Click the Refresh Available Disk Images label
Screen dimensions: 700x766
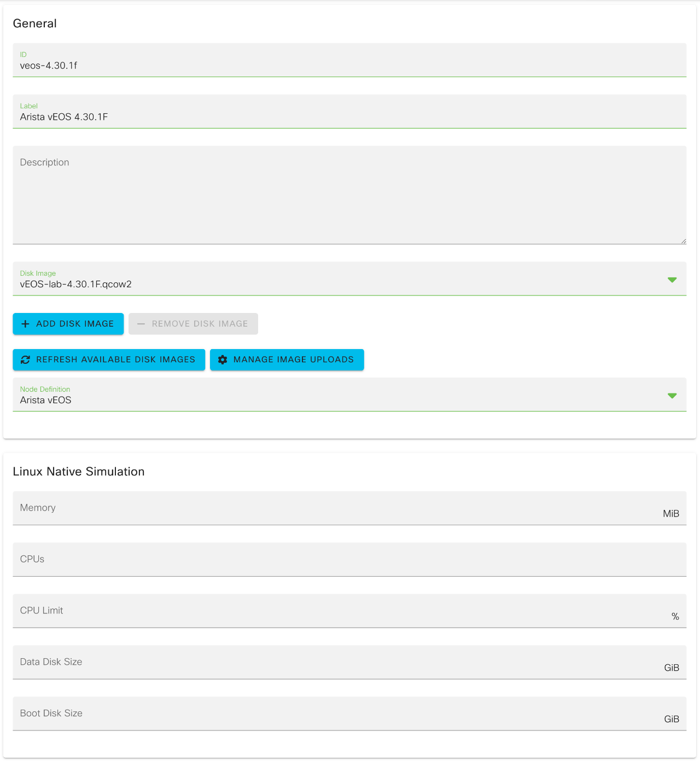click(115, 359)
